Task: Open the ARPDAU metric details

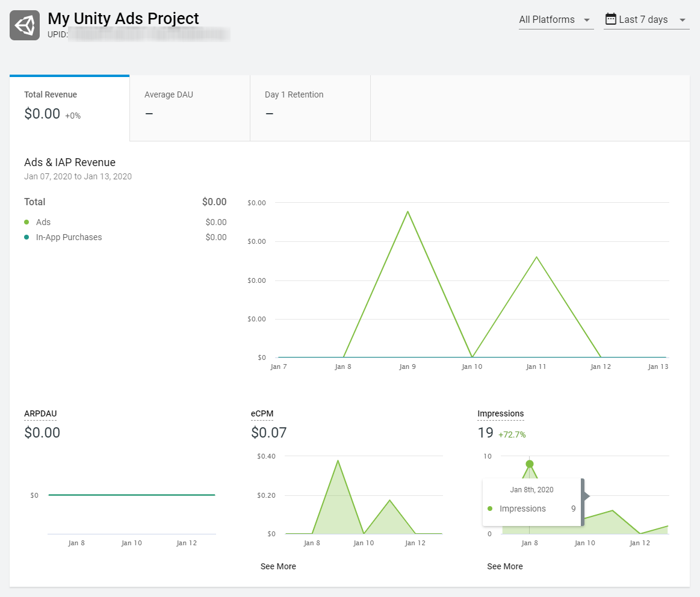Action: tap(40, 413)
